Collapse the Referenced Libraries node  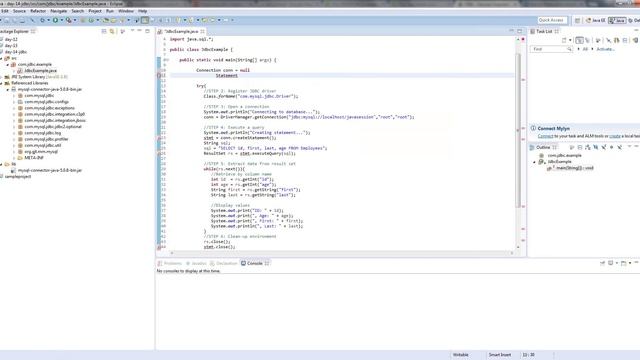coord(1,83)
